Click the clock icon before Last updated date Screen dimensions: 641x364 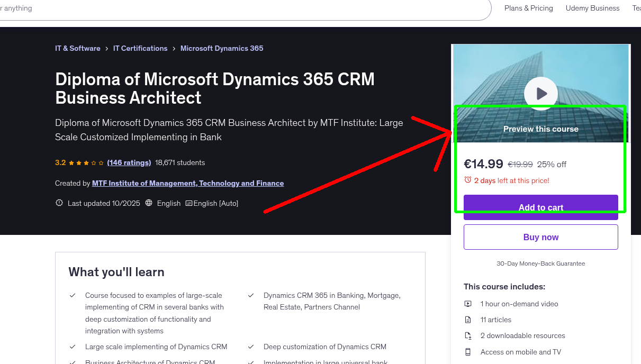pos(59,203)
